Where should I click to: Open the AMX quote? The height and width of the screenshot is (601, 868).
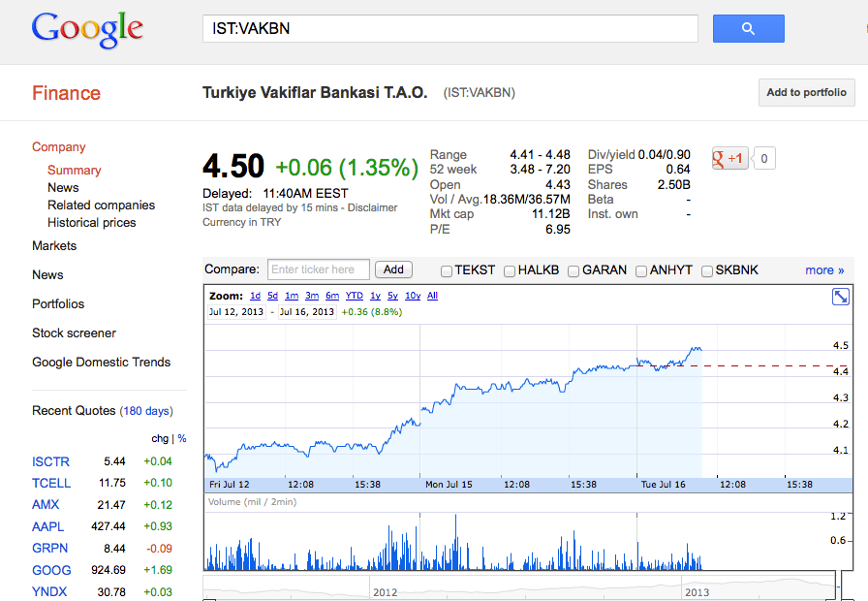[x=46, y=505]
